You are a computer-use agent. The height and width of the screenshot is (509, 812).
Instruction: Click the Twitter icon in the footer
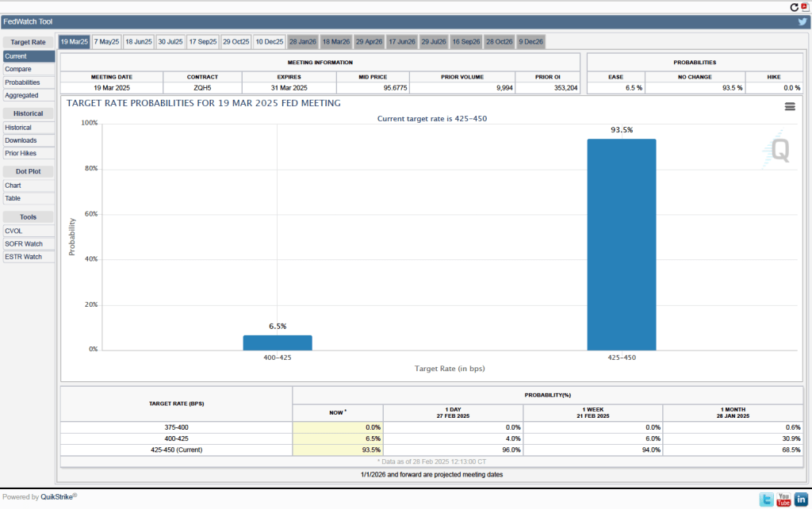(766, 499)
